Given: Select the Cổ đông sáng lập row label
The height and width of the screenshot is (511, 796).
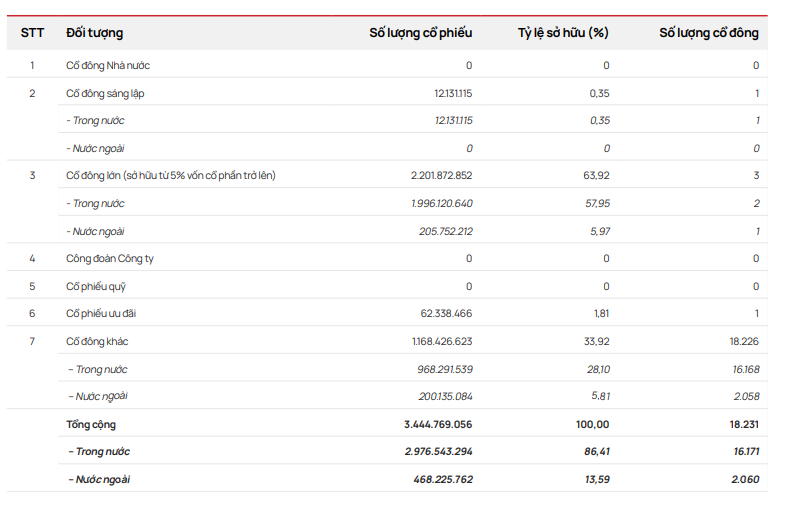Looking at the screenshot, I should point(105,93).
